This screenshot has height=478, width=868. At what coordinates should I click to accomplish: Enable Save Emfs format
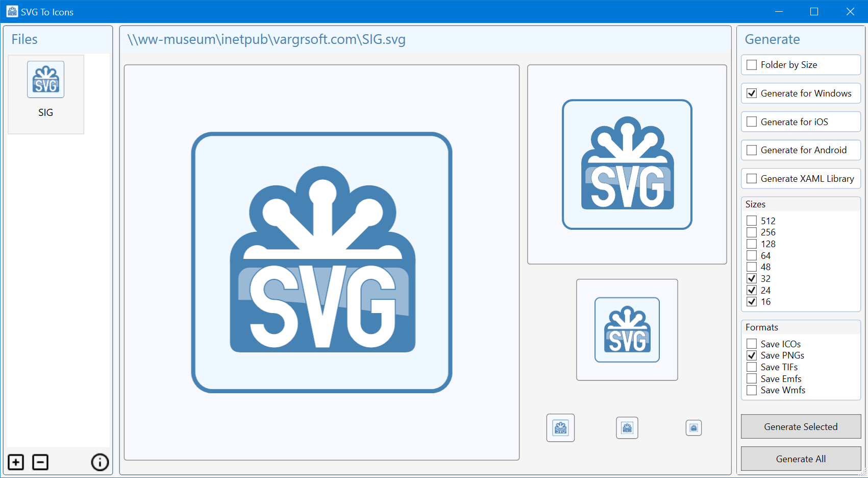pos(752,378)
